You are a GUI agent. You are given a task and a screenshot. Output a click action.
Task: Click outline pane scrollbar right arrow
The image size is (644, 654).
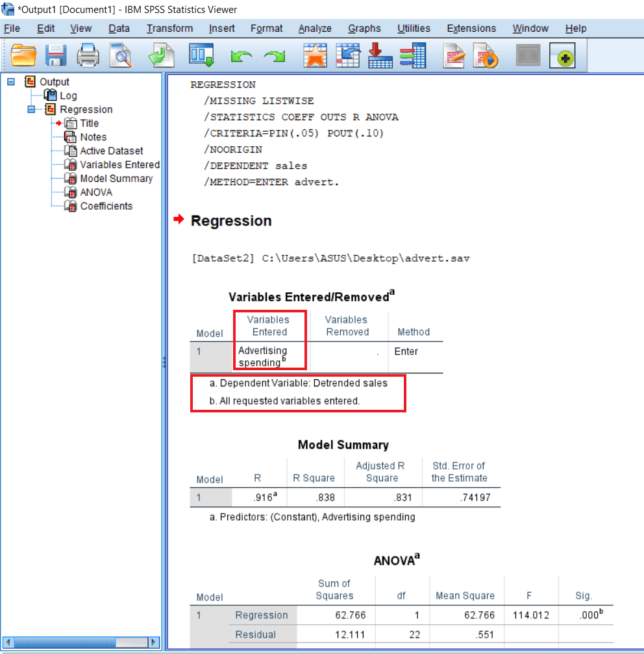coord(153,642)
